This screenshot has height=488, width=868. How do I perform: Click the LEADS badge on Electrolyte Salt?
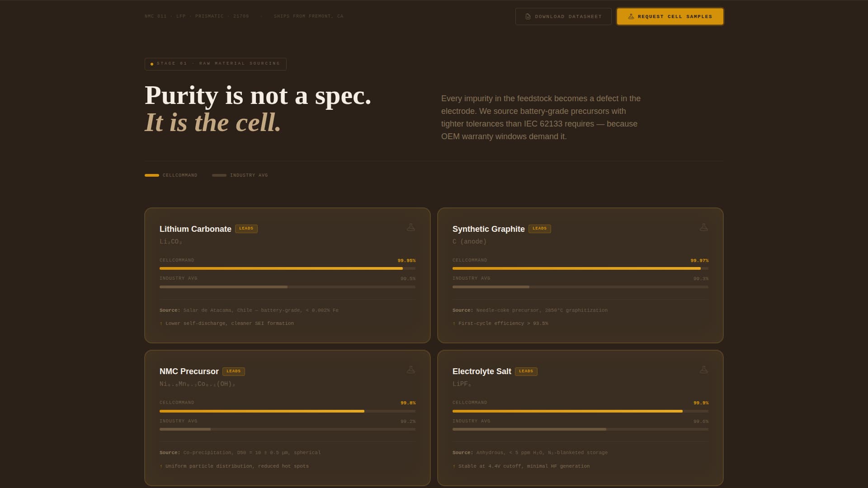(526, 371)
